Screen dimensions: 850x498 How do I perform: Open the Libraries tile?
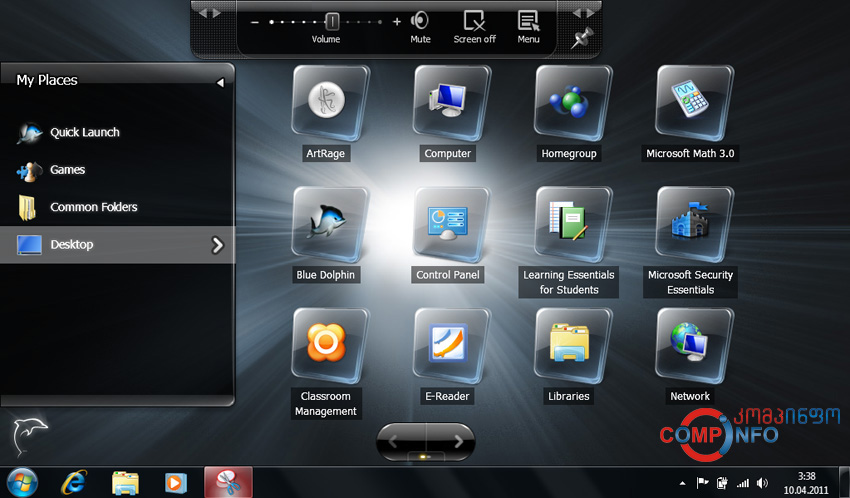coord(572,345)
